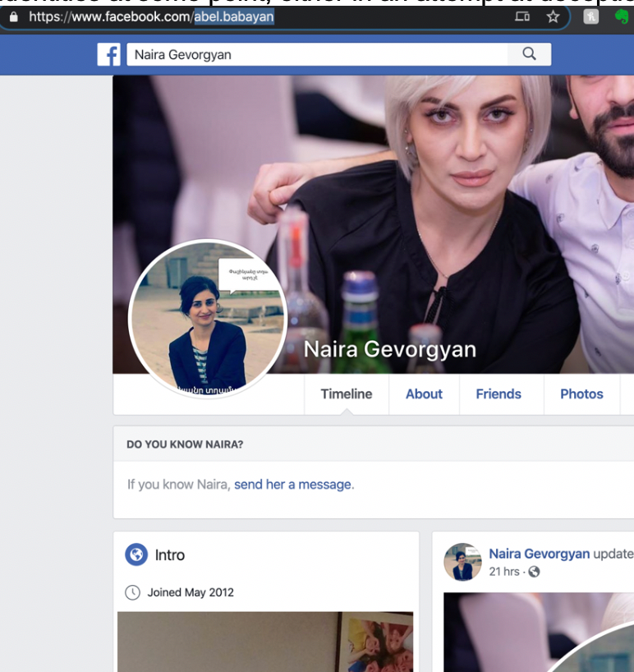Open Naira Gevorgyan link in the post header
This screenshot has width=634, height=672.
coord(540,554)
